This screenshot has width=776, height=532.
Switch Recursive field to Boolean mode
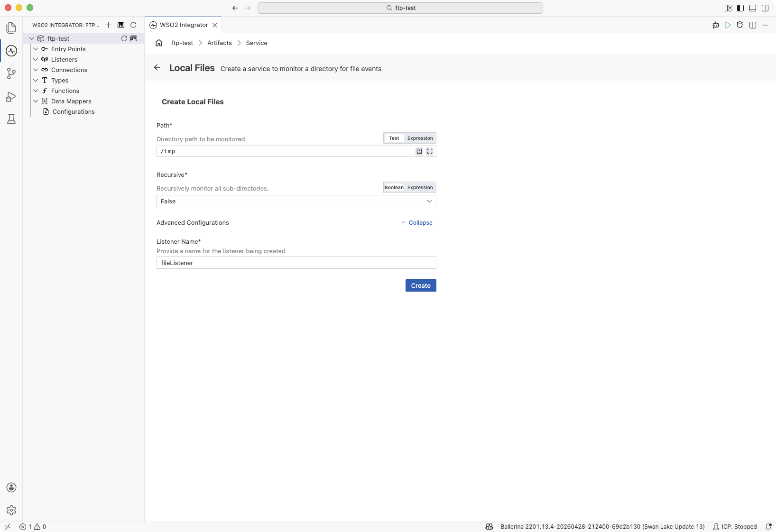tap(394, 187)
